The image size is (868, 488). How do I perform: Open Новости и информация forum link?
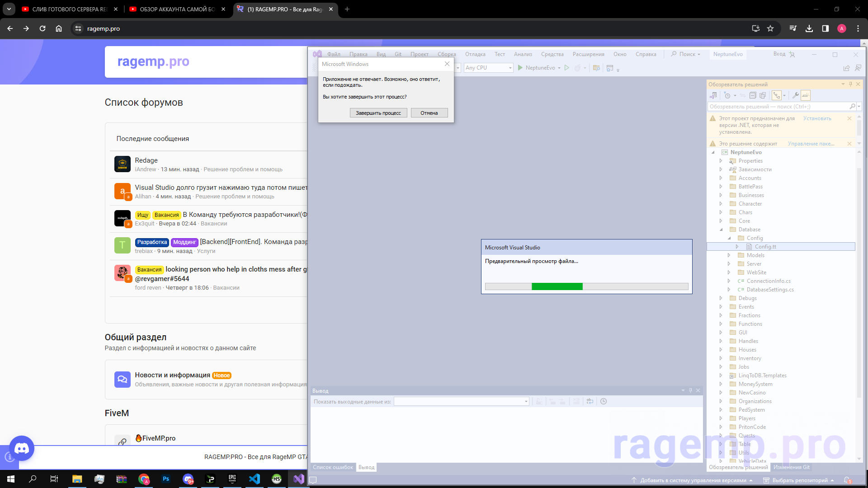point(172,375)
